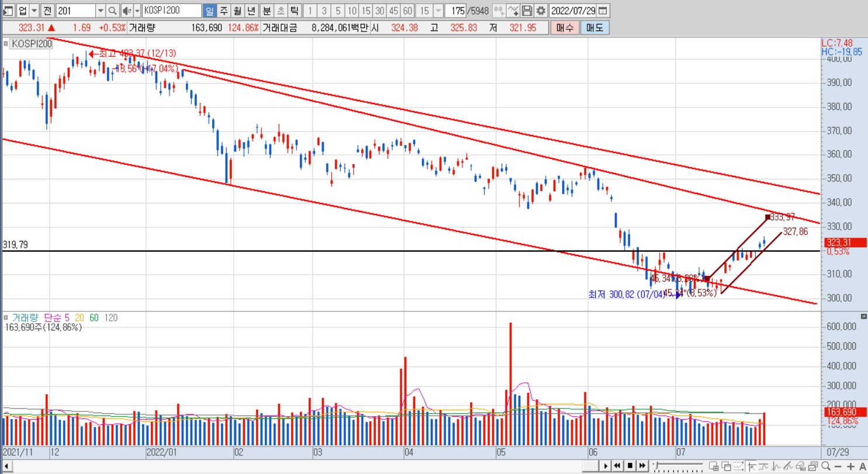Click the vertical line chart tool icon
Image resolution: width=868 pixels, height=474 pixels.
(x=776, y=466)
